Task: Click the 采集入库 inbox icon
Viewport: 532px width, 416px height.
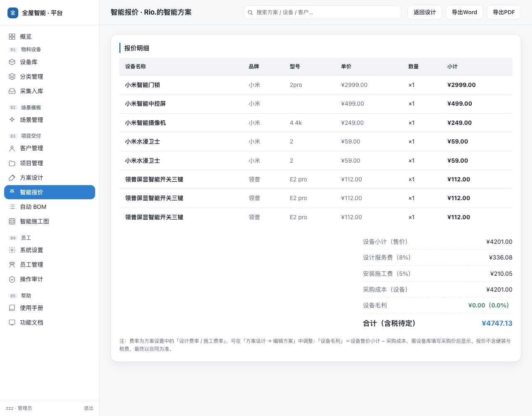Action: (x=12, y=91)
